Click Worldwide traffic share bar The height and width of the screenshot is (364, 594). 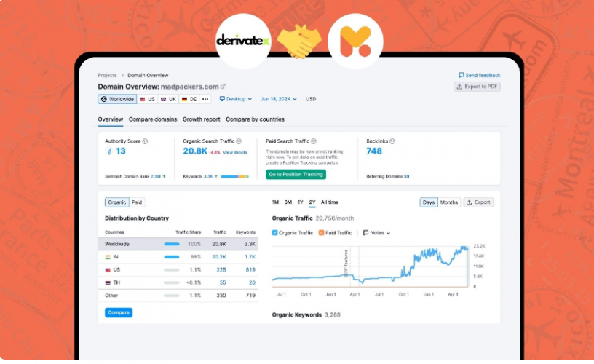coord(172,245)
